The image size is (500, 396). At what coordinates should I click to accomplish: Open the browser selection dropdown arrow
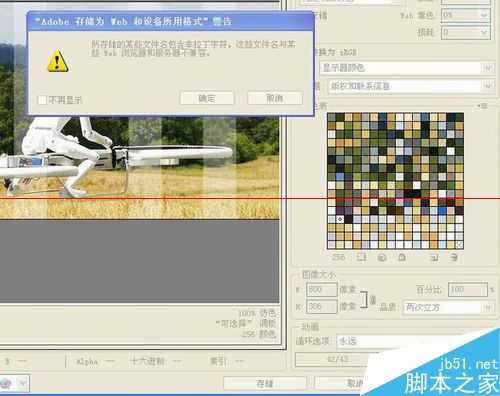(23, 383)
